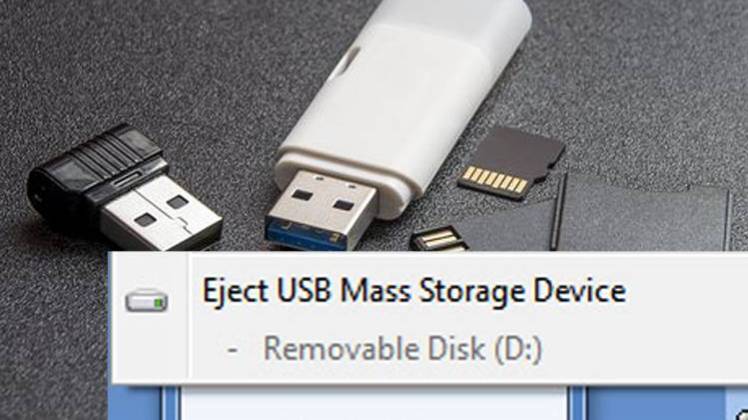The width and height of the screenshot is (748, 420).
Task: Click the blue border beside the white pane
Action: pyautogui.click(x=170, y=403)
